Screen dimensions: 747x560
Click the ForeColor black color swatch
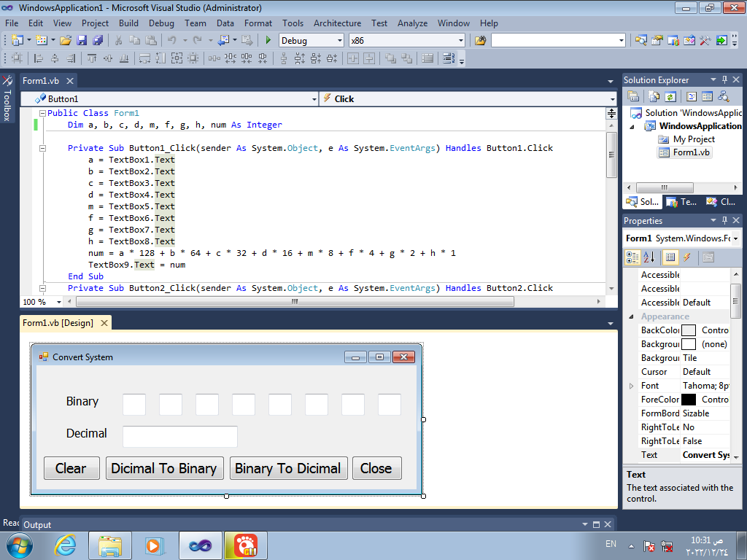[688, 400]
